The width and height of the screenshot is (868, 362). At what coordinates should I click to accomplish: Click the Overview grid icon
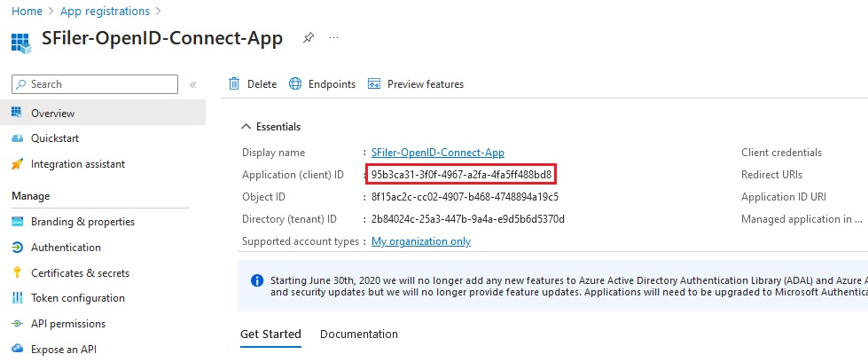17,113
